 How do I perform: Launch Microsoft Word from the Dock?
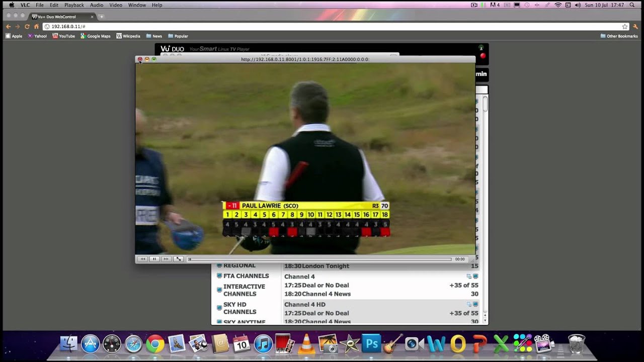pyautogui.click(x=436, y=344)
